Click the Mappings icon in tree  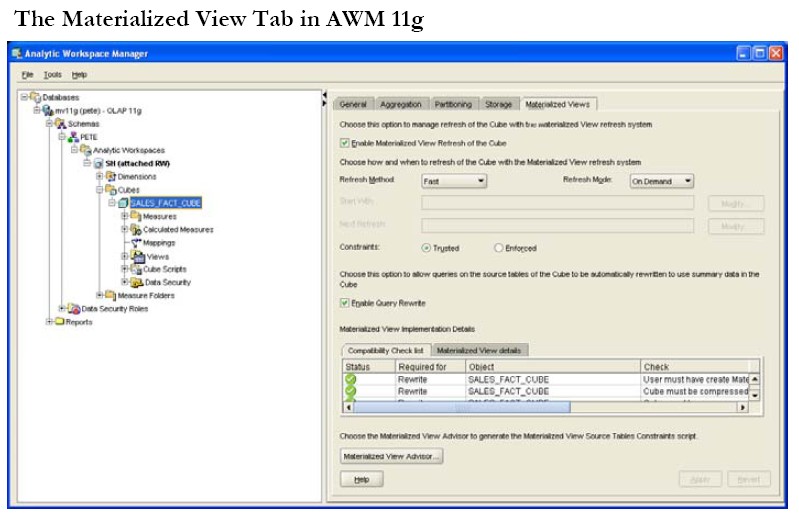click(x=135, y=243)
